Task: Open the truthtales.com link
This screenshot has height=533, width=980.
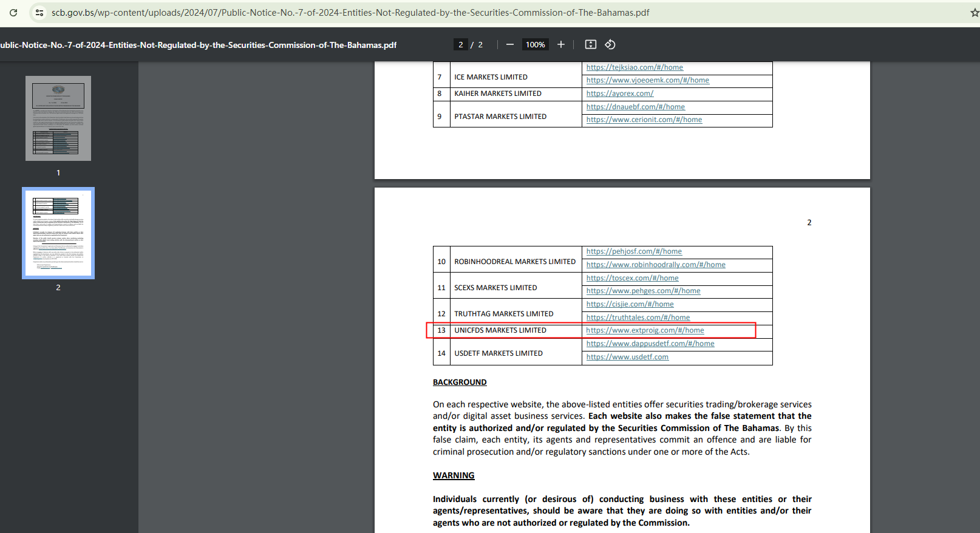Action: pos(638,317)
